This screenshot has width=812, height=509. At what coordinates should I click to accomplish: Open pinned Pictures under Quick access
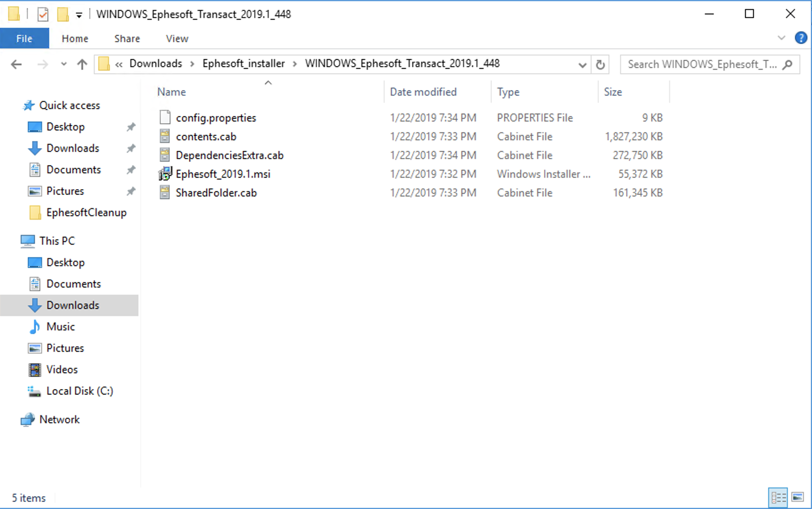coord(65,191)
